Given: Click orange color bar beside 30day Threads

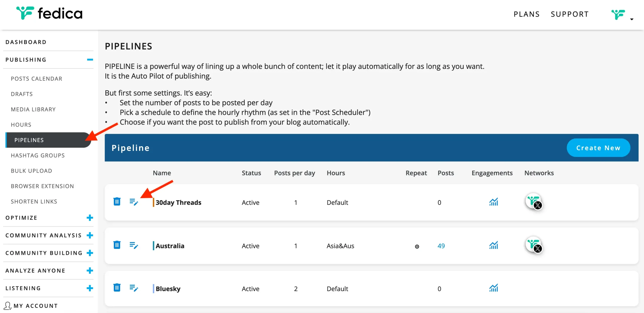Looking at the screenshot, I should pos(153,202).
